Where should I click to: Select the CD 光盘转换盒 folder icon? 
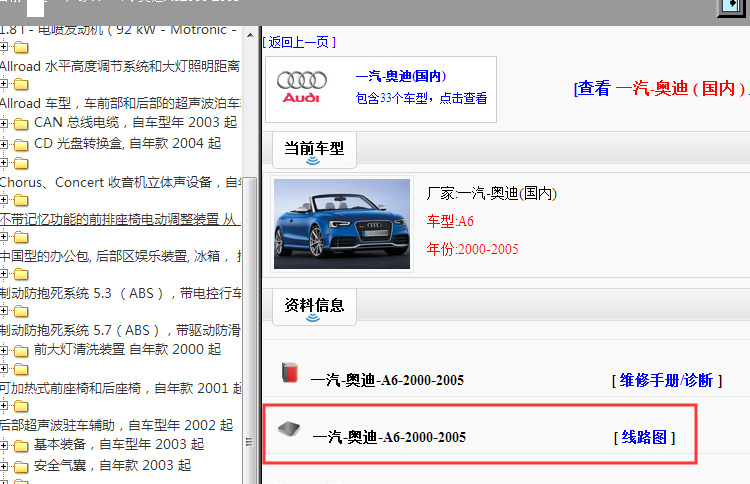coord(21,144)
